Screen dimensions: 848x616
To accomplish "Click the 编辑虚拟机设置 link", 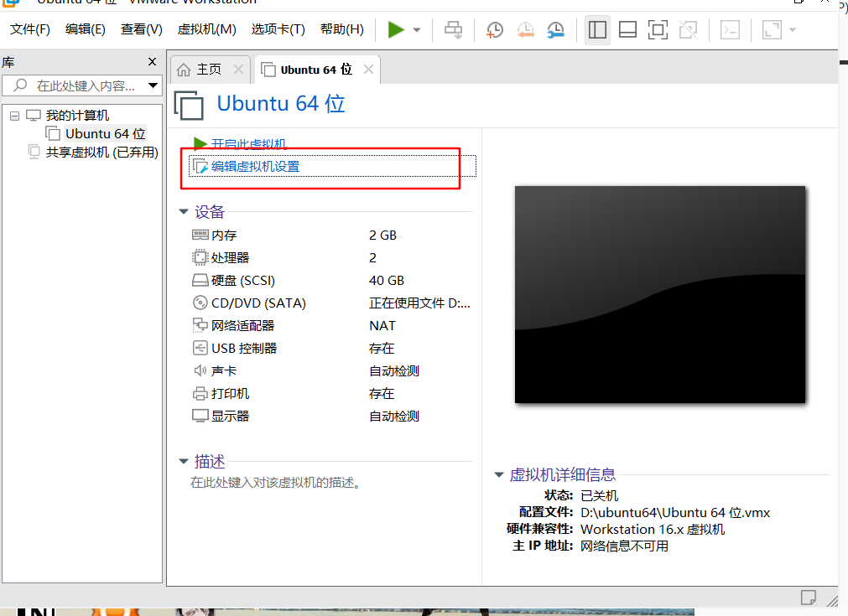I will [255, 167].
